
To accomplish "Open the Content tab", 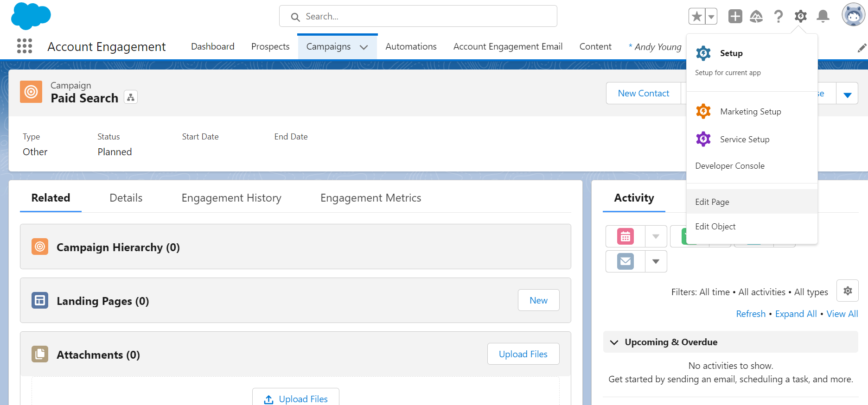I will click(595, 46).
